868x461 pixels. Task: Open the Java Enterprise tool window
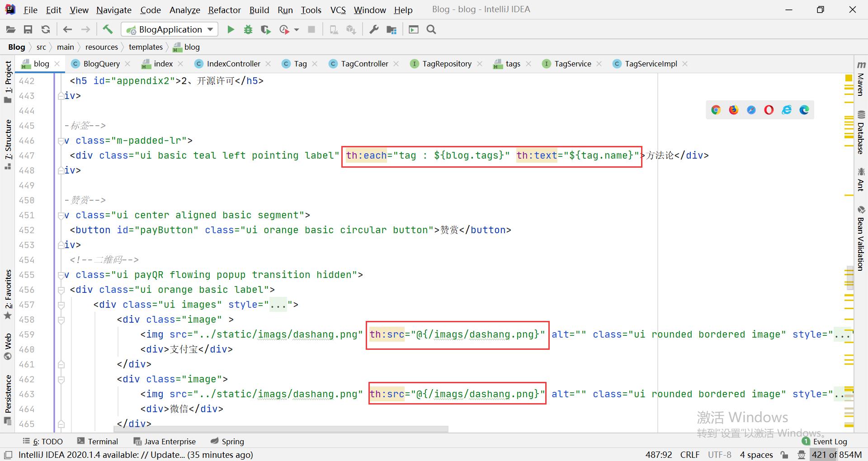pos(165,442)
